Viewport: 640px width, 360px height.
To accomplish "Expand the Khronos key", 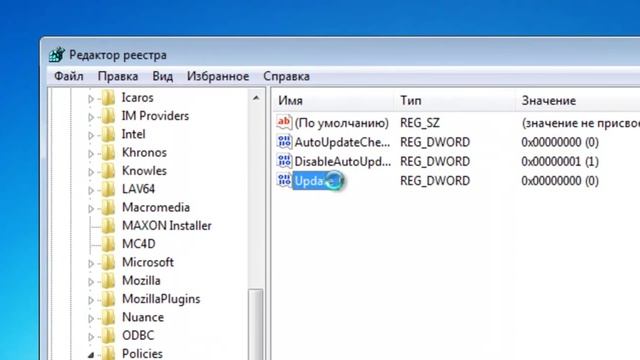I will pyautogui.click(x=91, y=153).
